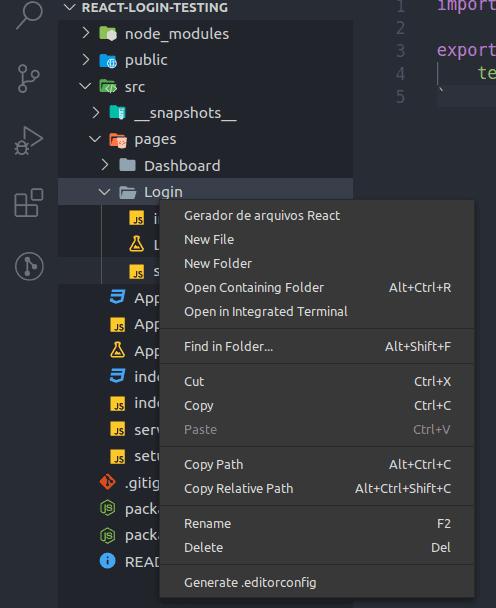Choose Copy from context menu
This screenshot has height=608, width=496.
[316, 406]
